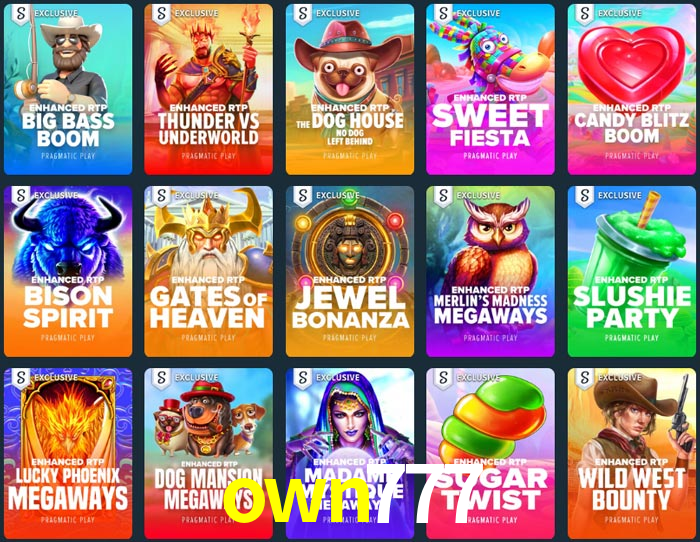Select the Slushie Party game

coord(632,271)
